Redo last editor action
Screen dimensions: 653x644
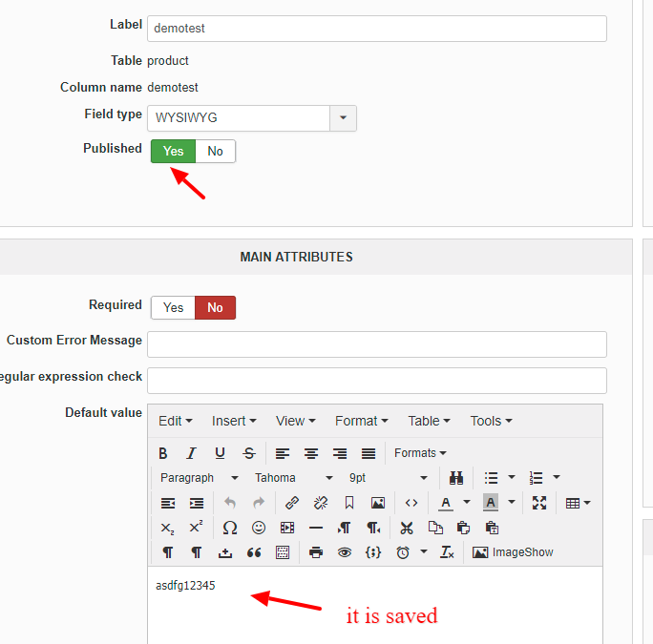(259, 503)
